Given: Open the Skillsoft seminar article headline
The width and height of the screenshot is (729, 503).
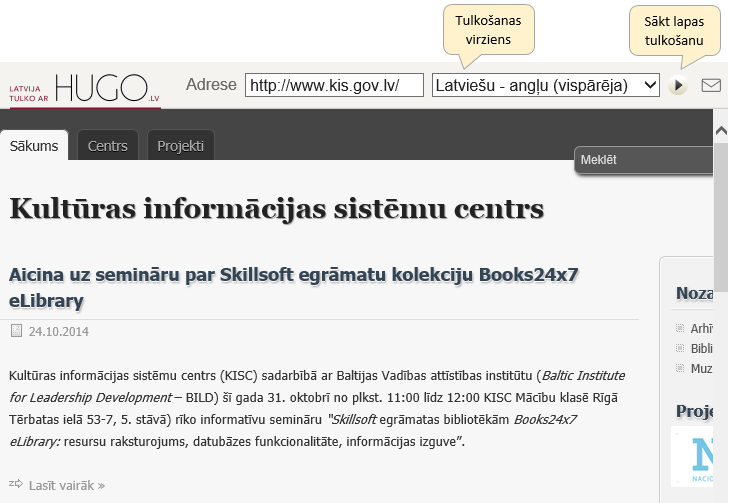Looking at the screenshot, I should pyautogui.click(x=293, y=288).
